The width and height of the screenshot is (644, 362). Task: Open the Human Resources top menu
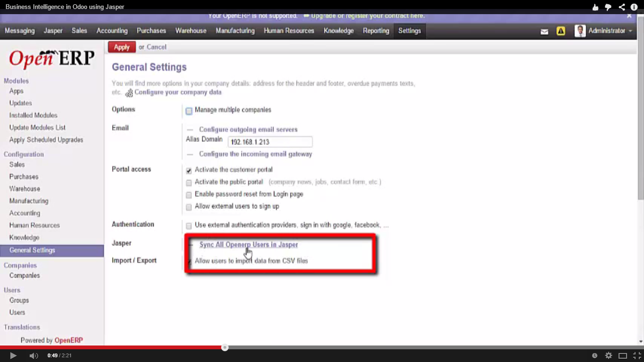coord(289,31)
